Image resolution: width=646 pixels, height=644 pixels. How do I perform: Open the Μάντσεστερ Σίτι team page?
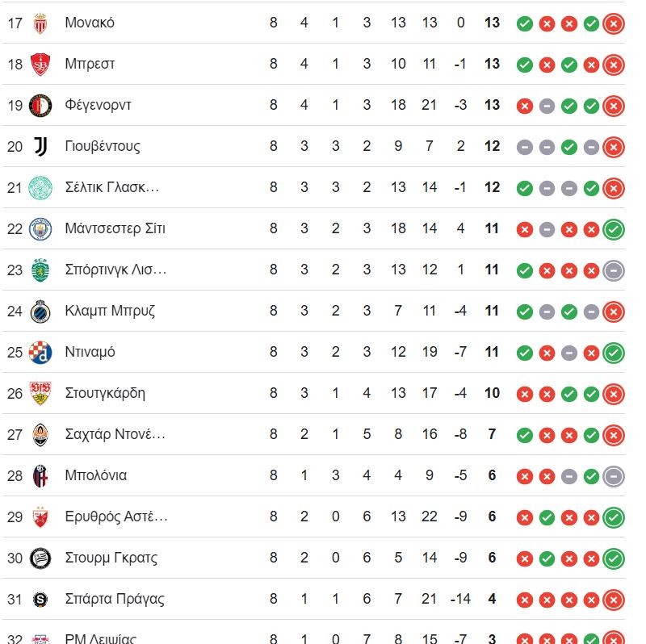pos(115,229)
